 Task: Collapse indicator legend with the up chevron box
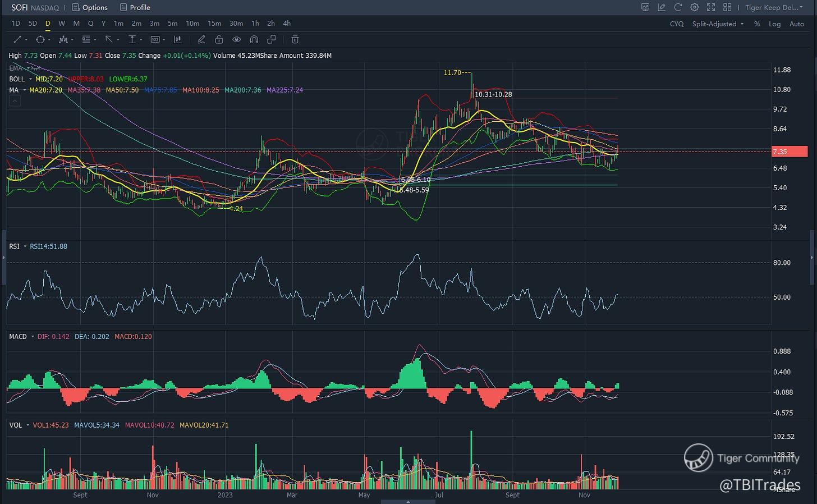pyautogui.click(x=15, y=101)
